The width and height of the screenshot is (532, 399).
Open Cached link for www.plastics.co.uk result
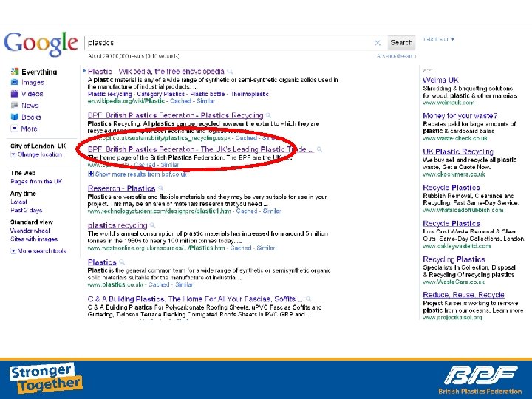[159, 284]
